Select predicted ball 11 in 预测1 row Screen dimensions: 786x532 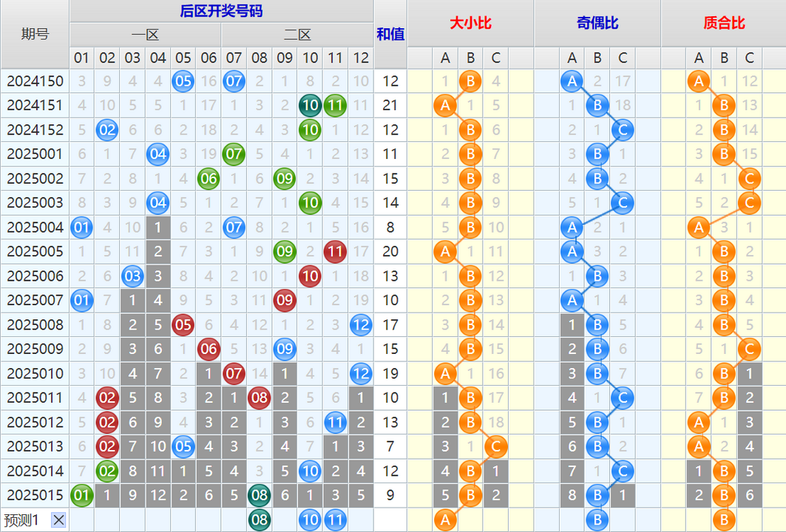[336, 520]
